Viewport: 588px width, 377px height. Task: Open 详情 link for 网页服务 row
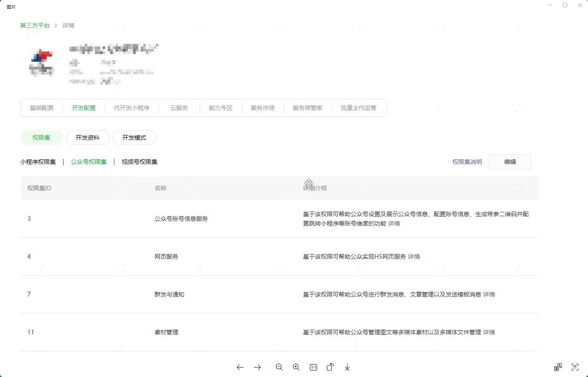[x=414, y=257]
